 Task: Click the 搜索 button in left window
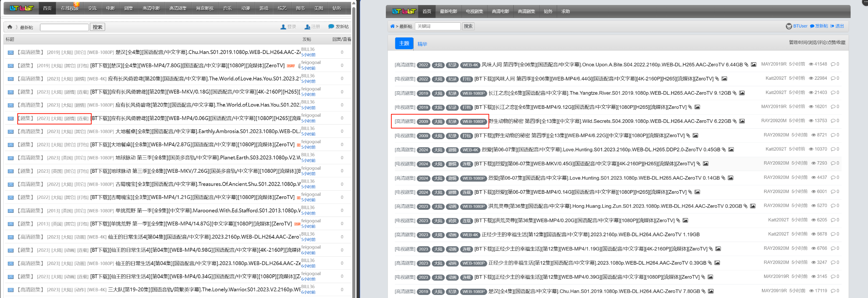pos(98,27)
